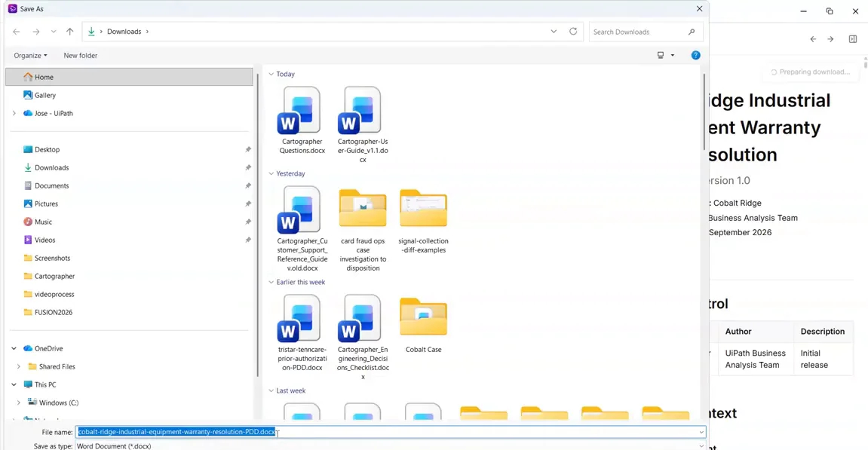Collapse the Today file group
The width and height of the screenshot is (868, 450).
click(x=271, y=74)
